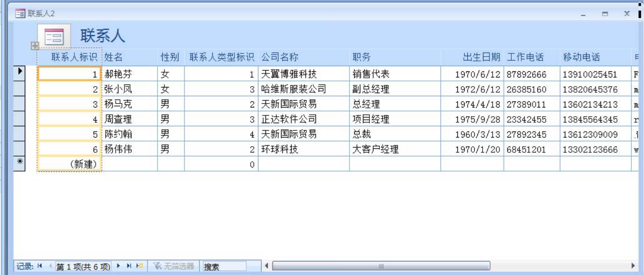Screen dimensions: 644x275
Task: Click the 职务 cell 大客户经理
Action: point(375,149)
